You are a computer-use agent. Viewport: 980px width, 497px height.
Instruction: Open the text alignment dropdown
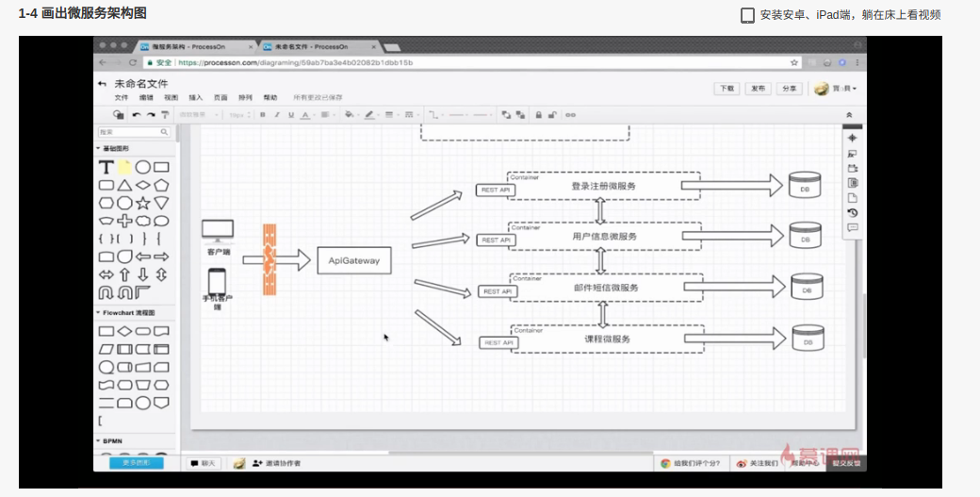coord(326,115)
